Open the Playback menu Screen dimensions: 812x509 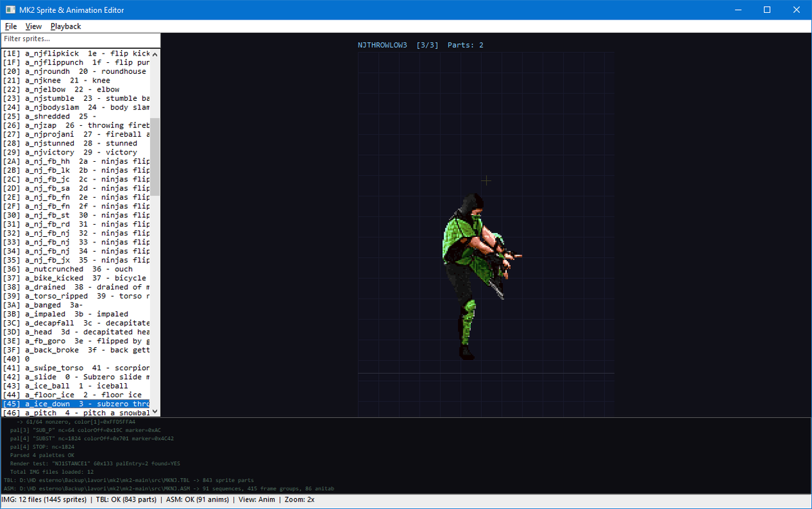66,26
